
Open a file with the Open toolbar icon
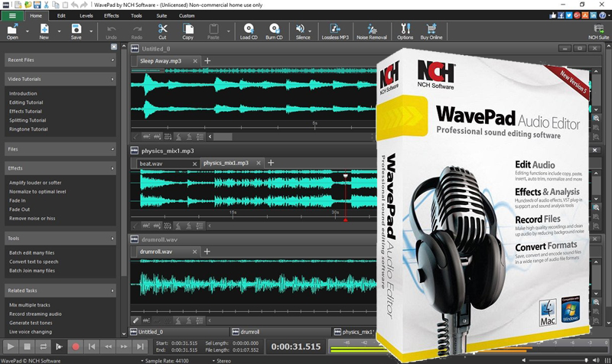pyautogui.click(x=12, y=31)
